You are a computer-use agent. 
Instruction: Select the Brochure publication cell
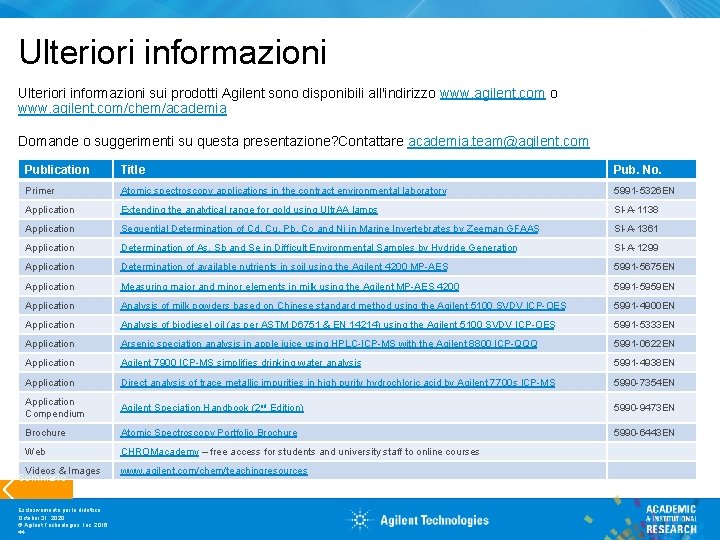[65, 433]
